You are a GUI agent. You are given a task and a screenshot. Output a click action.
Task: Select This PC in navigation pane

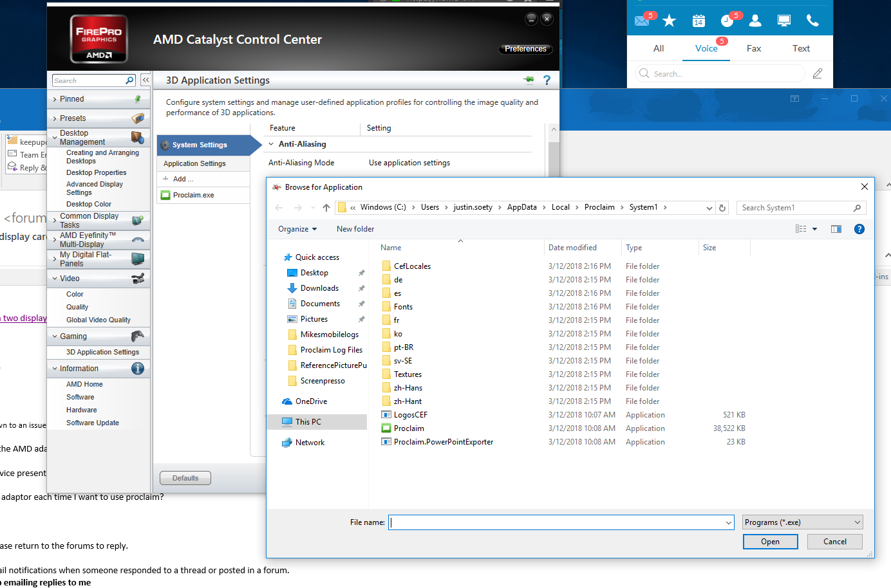point(317,422)
